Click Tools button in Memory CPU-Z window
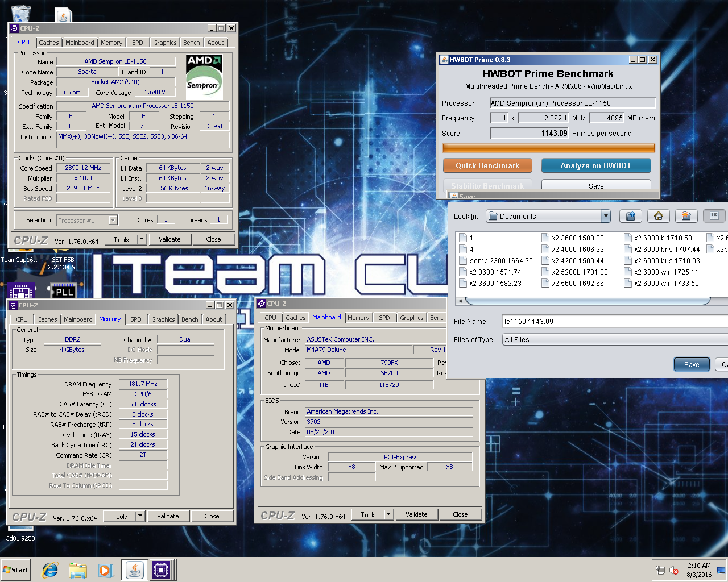 [119, 516]
